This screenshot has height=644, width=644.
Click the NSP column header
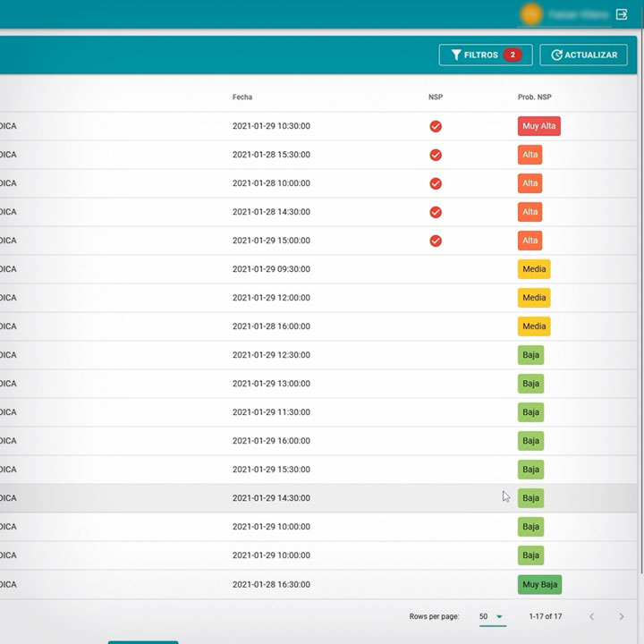pyautogui.click(x=436, y=97)
